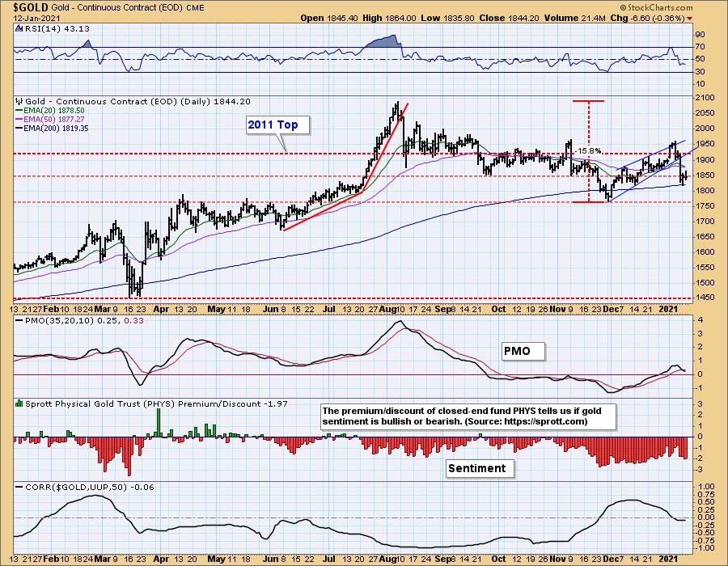Click the 2021 label on bottom date axis

(669, 559)
